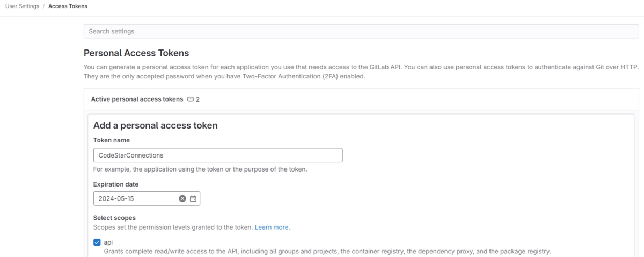Click the Token name field label

pyautogui.click(x=112, y=140)
